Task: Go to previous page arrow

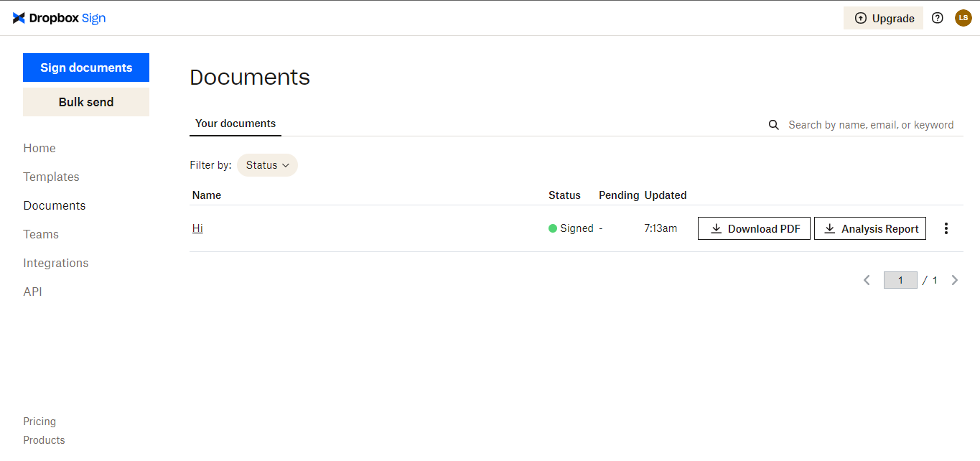Action: [x=867, y=280]
